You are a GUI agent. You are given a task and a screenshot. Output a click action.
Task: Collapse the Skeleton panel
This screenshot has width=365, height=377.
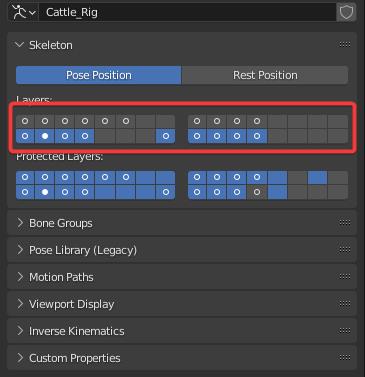point(20,45)
